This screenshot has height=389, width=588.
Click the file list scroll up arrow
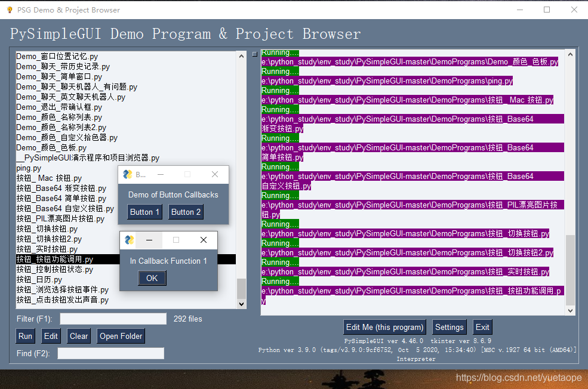pyautogui.click(x=242, y=56)
